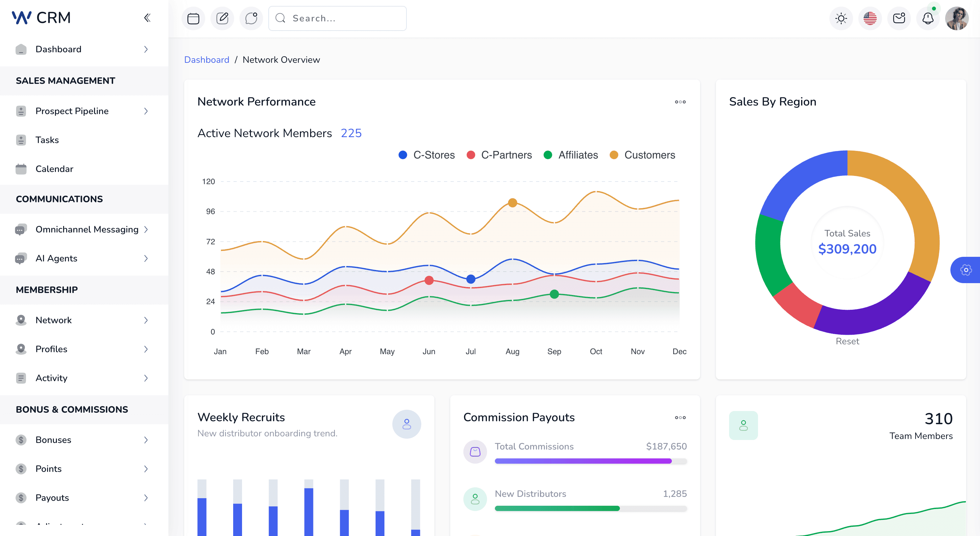This screenshot has width=980, height=536.
Task: Open the Network Performance options menu (three dots)
Action: (x=680, y=102)
